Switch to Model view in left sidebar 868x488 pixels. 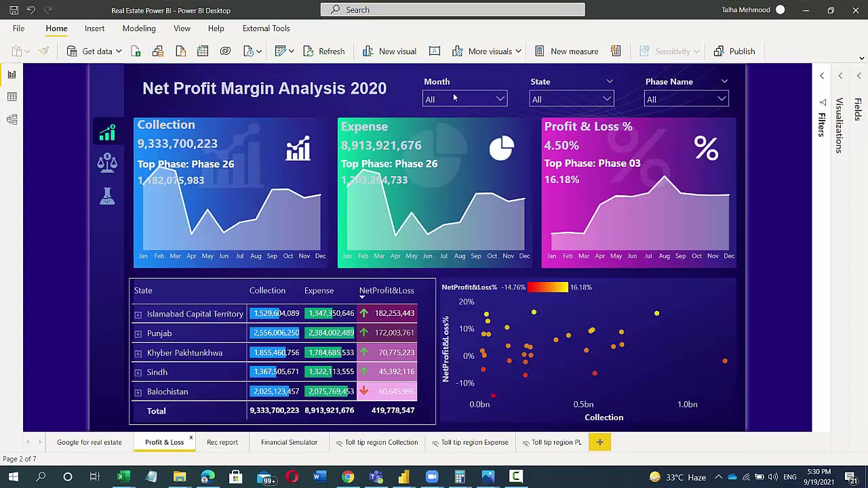pyautogui.click(x=12, y=120)
